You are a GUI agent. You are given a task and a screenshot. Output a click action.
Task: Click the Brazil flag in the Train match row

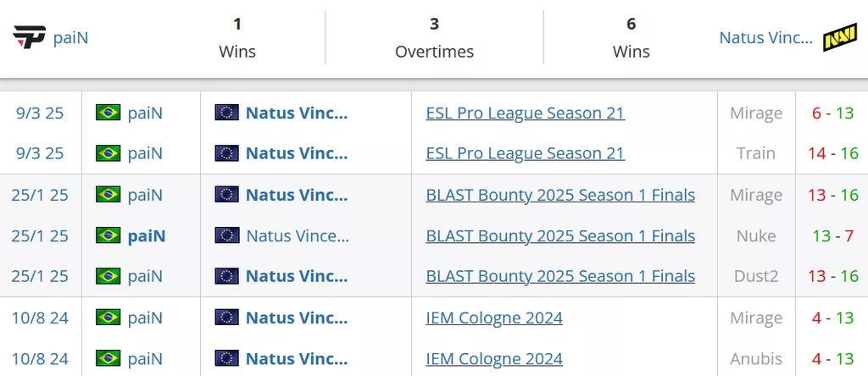tap(108, 153)
